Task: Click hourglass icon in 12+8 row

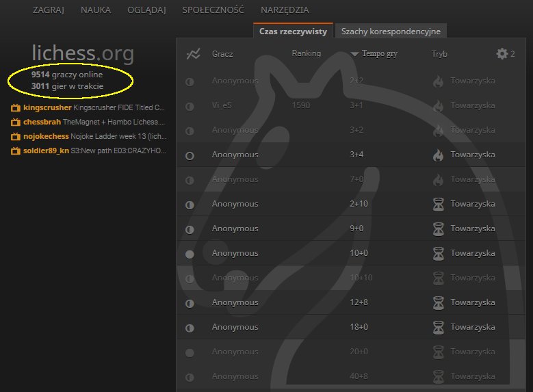Action: [x=438, y=303]
